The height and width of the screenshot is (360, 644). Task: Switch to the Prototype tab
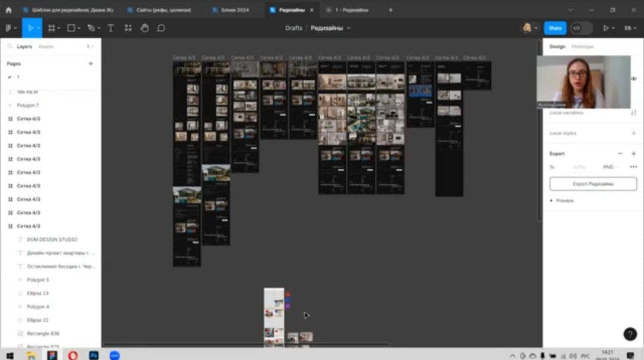click(x=582, y=46)
